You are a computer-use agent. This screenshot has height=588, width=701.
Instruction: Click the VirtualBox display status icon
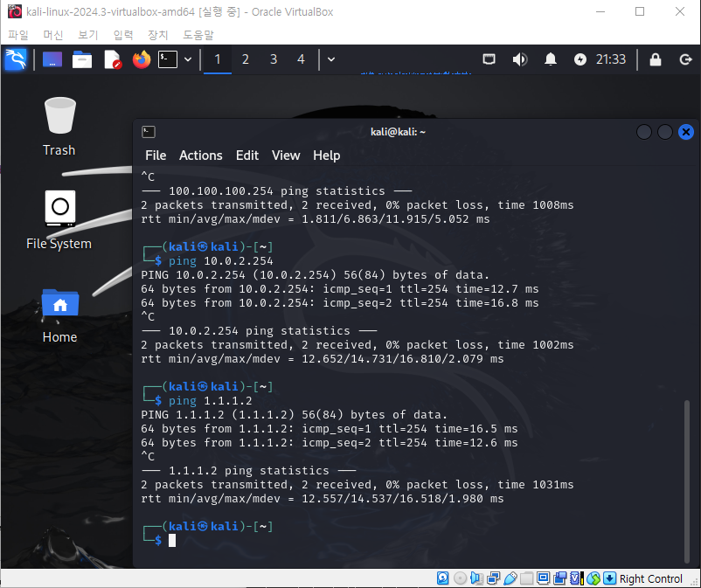click(543, 578)
